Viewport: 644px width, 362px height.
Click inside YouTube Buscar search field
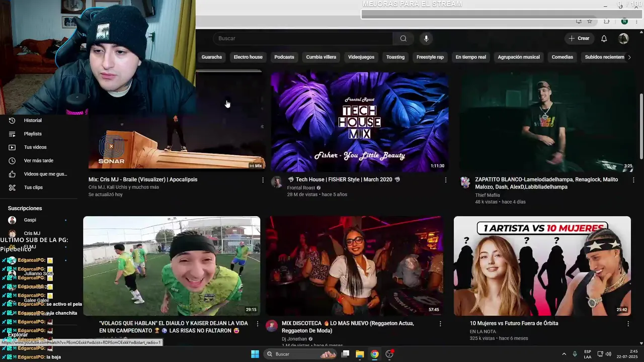coord(303,39)
